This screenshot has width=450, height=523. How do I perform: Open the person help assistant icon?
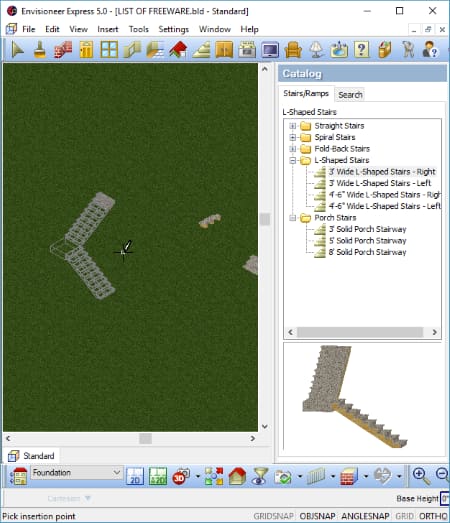[x=430, y=50]
